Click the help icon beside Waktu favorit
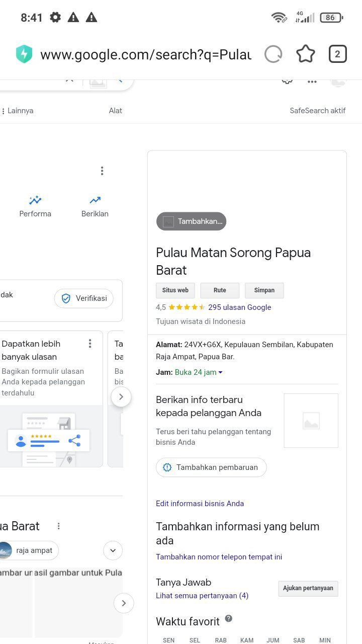Viewport: 362px width, 644px height. 229,618
